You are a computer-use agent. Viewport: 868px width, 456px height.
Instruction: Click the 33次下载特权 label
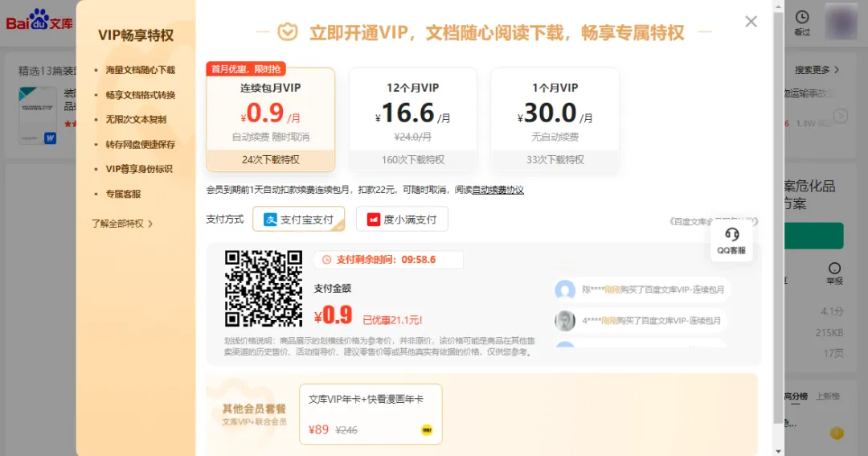click(555, 159)
